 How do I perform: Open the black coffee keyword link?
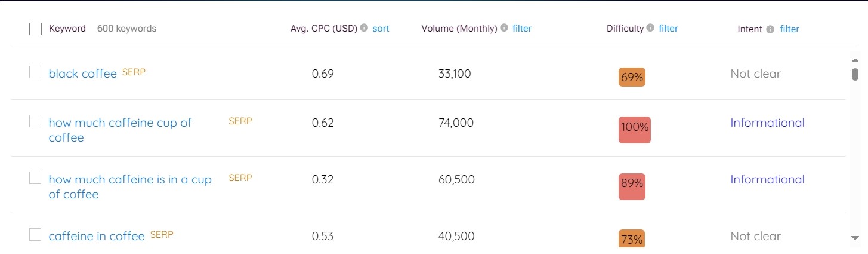(x=82, y=74)
